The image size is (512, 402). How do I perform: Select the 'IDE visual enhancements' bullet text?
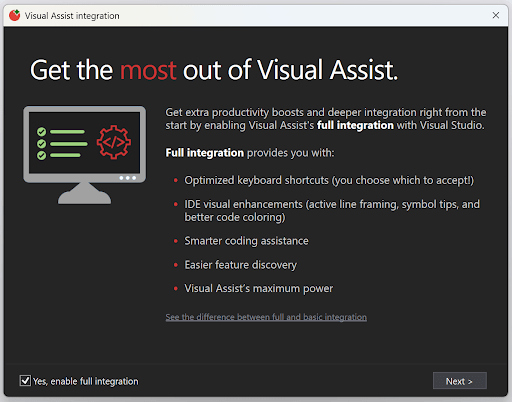click(332, 211)
